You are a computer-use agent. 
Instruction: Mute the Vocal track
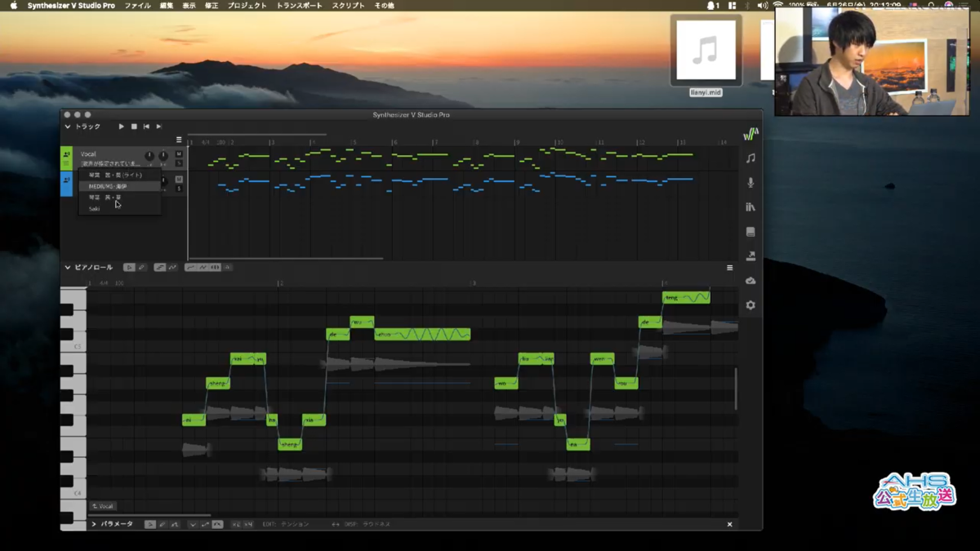coord(179,154)
